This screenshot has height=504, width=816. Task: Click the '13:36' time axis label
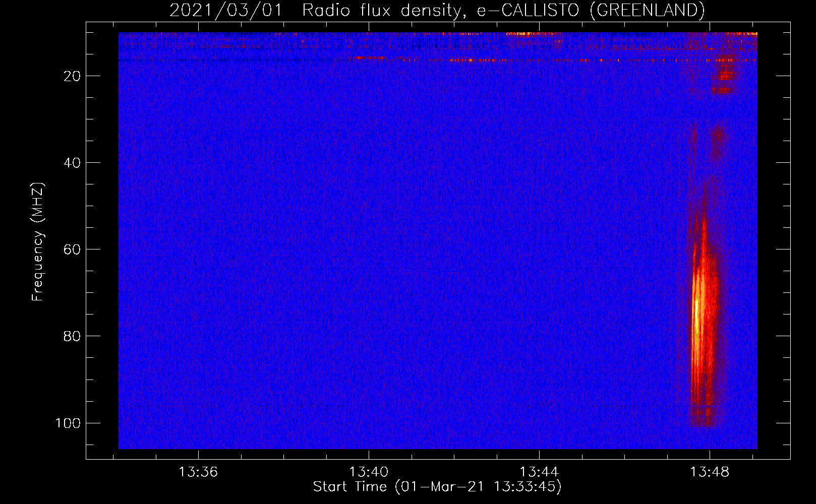(x=198, y=472)
